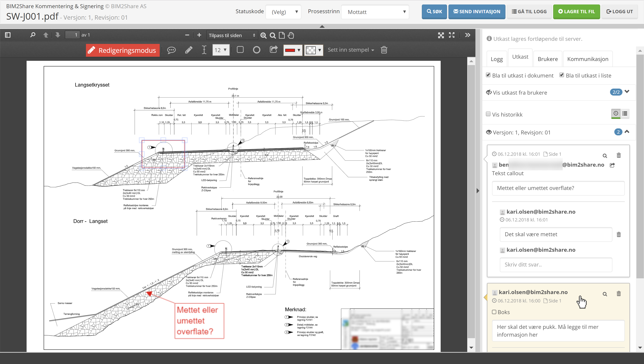Go to next page arrow
The height and width of the screenshot is (364, 644).
58,35
